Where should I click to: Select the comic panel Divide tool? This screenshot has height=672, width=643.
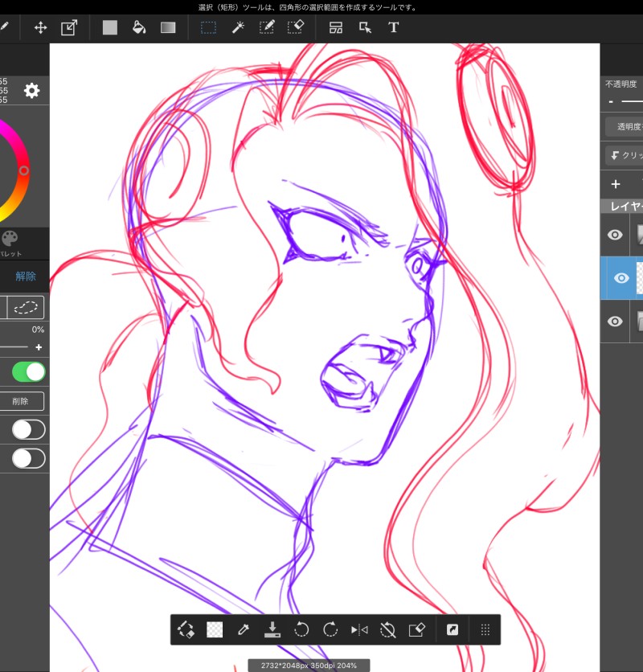pyautogui.click(x=336, y=28)
